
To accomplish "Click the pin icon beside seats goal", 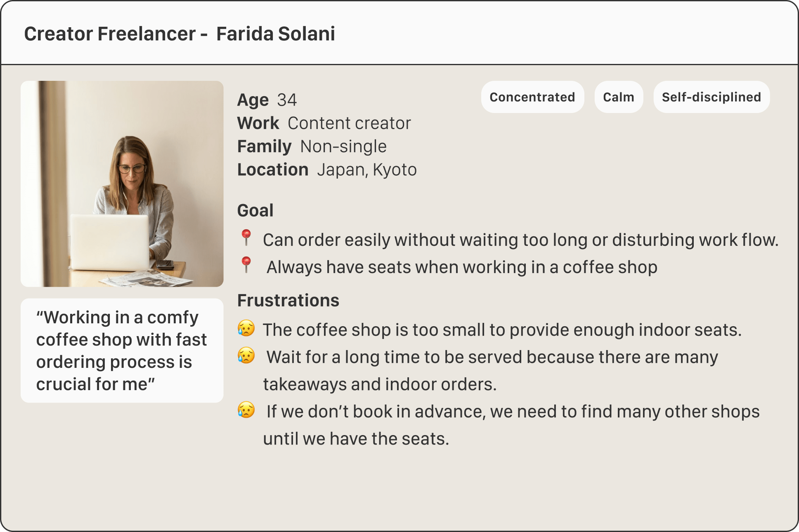I will 246,265.
